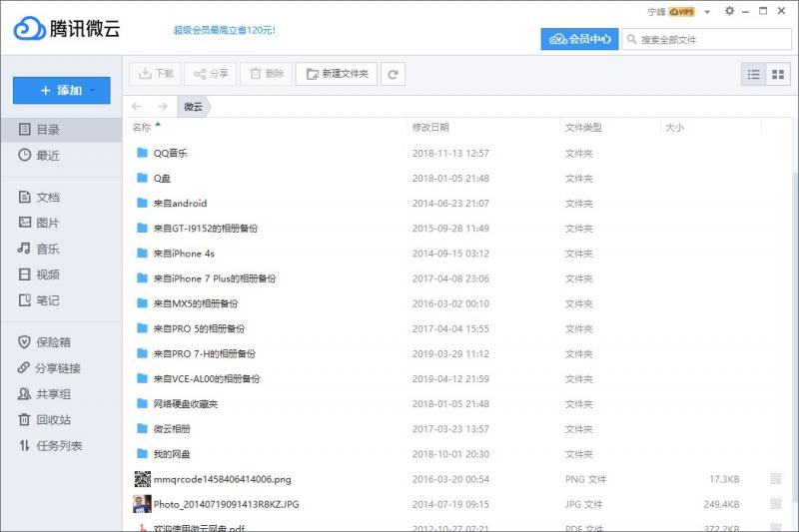Click the 我的网盘 folder icon

coord(142,453)
